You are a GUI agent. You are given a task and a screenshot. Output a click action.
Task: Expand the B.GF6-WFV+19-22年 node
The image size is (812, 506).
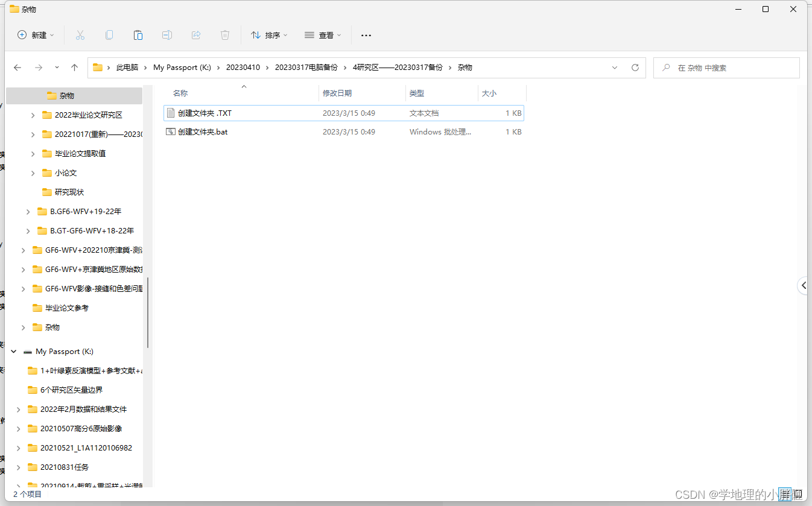point(28,211)
